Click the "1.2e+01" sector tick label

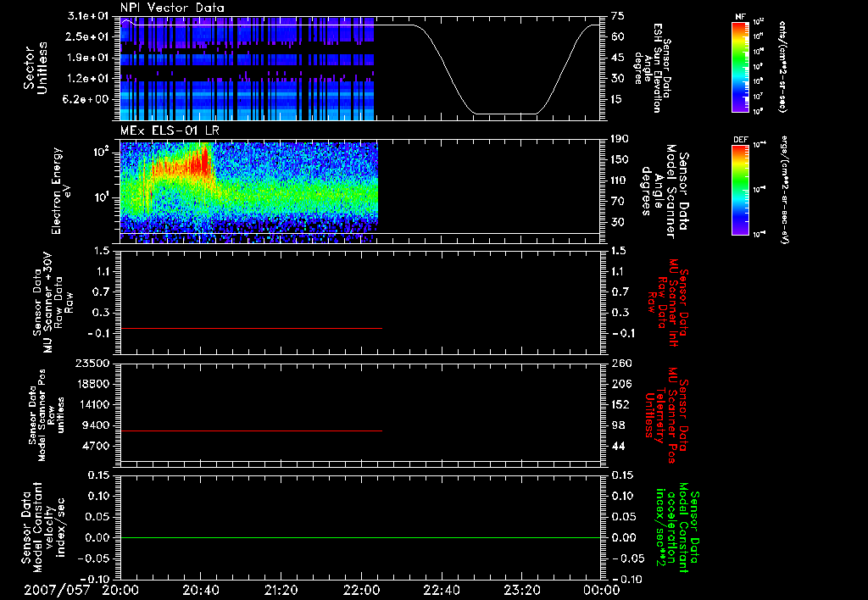pyautogui.click(x=88, y=79)
